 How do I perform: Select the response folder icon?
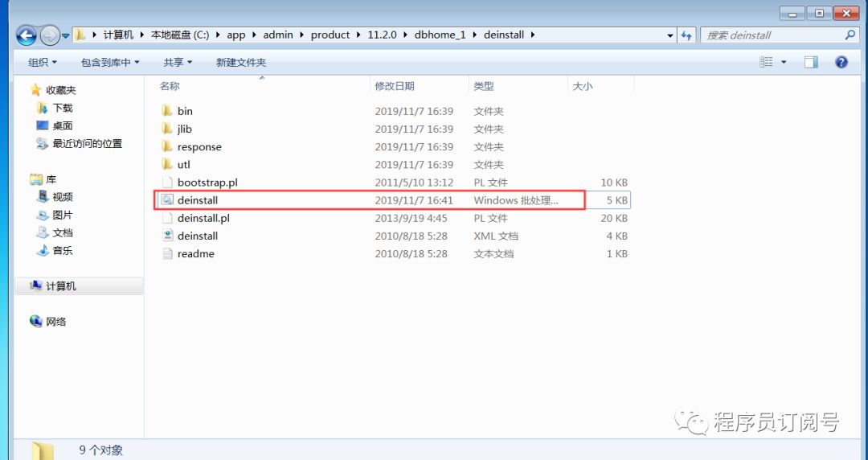(x=167, y=146)
